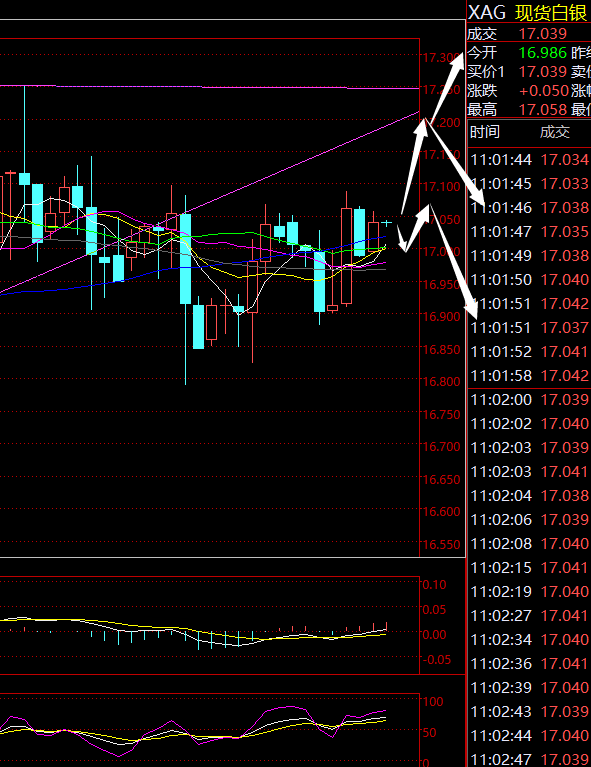Select the 成交 column header in tick list
Viewport: 591px width, 767px height.
[555, 132]
